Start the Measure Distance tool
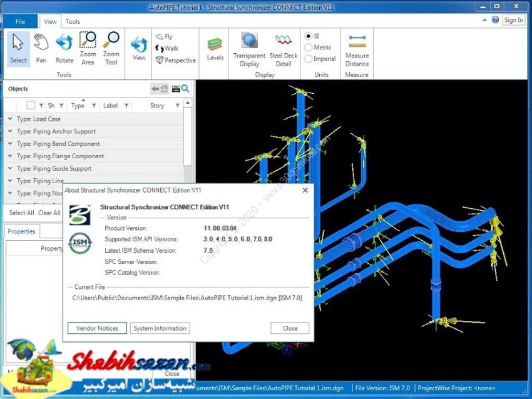532x399 pixels. (357, 49)
